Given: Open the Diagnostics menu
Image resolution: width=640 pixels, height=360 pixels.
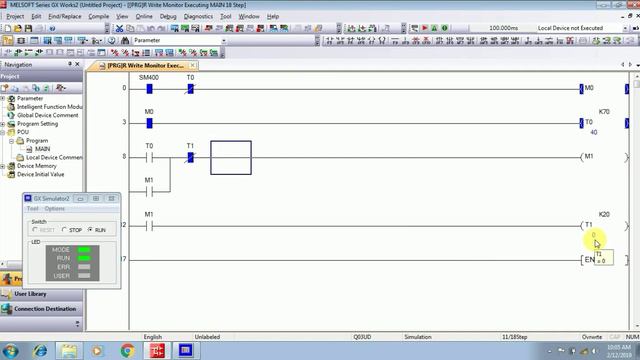Looking at the screenshot, I should (198, 16).
